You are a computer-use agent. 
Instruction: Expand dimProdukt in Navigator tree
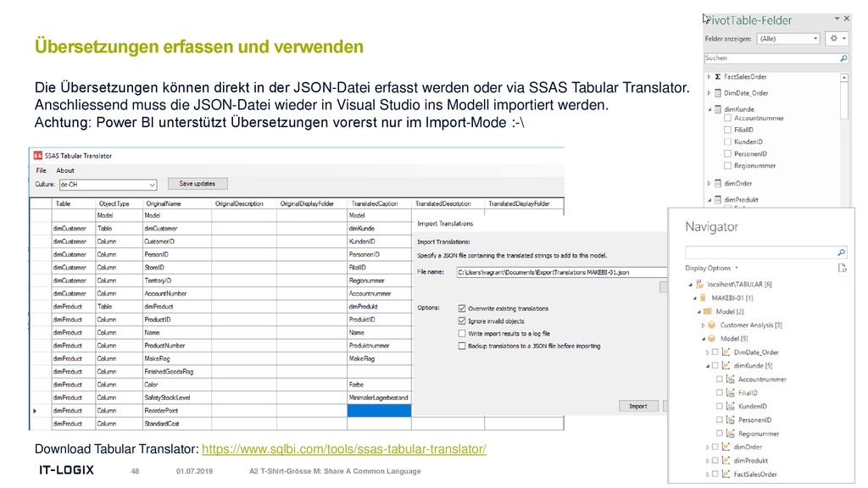[x=708, y=461]
